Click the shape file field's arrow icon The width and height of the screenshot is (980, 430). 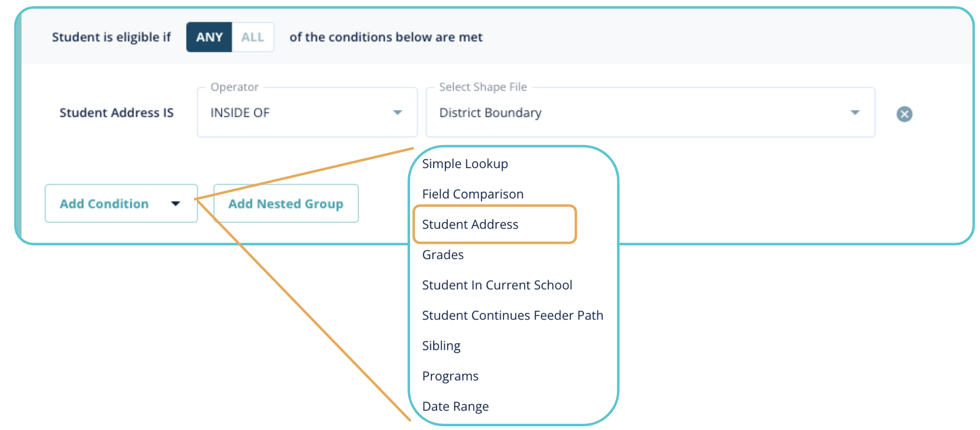click(855, 113)
